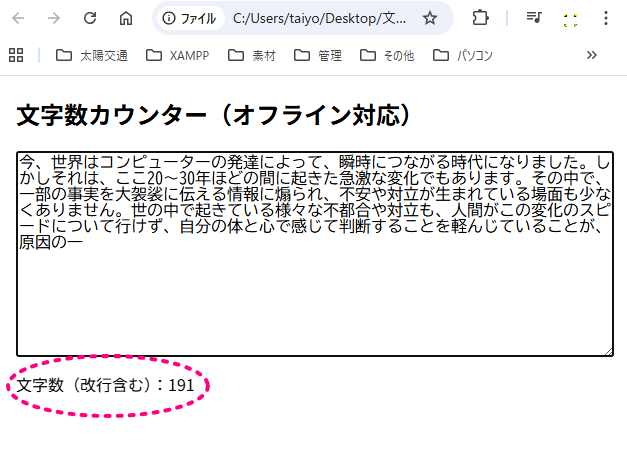Open the XAMPP bookmark folder

point(177,55)
